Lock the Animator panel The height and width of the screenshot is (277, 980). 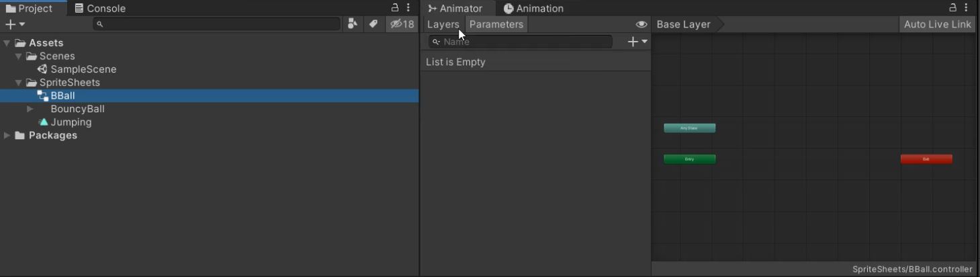tap(952, 8)
